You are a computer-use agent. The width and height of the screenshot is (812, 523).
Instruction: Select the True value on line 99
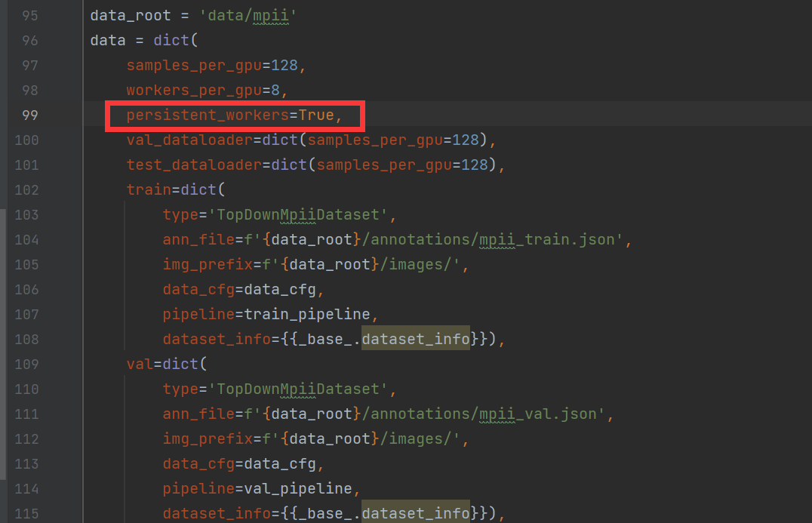point(316,115)
